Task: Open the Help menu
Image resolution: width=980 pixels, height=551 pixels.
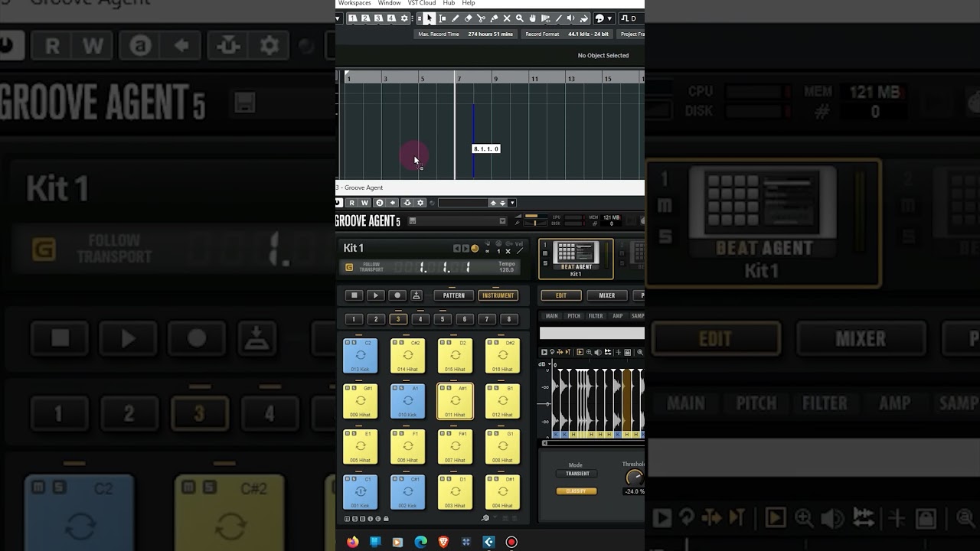Action: 469,3
